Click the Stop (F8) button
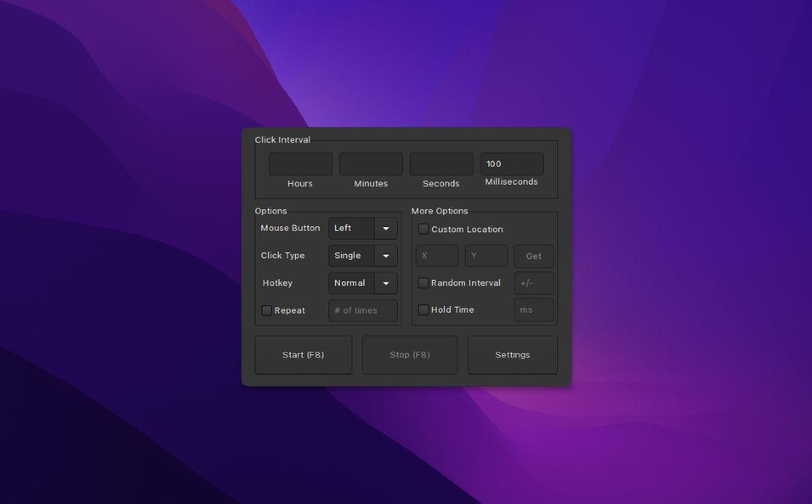The image size is (812, 504). 409,354
